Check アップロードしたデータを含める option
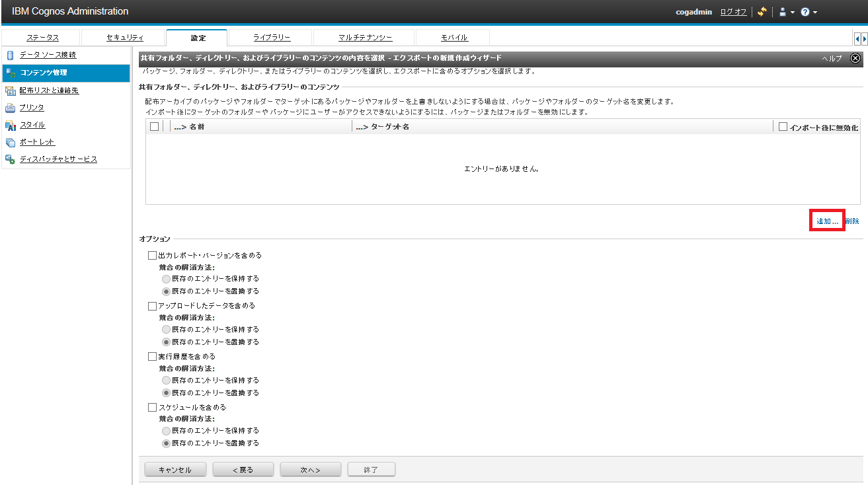The image size is (868, 485). pyautogui.click(x=152, y=306)
